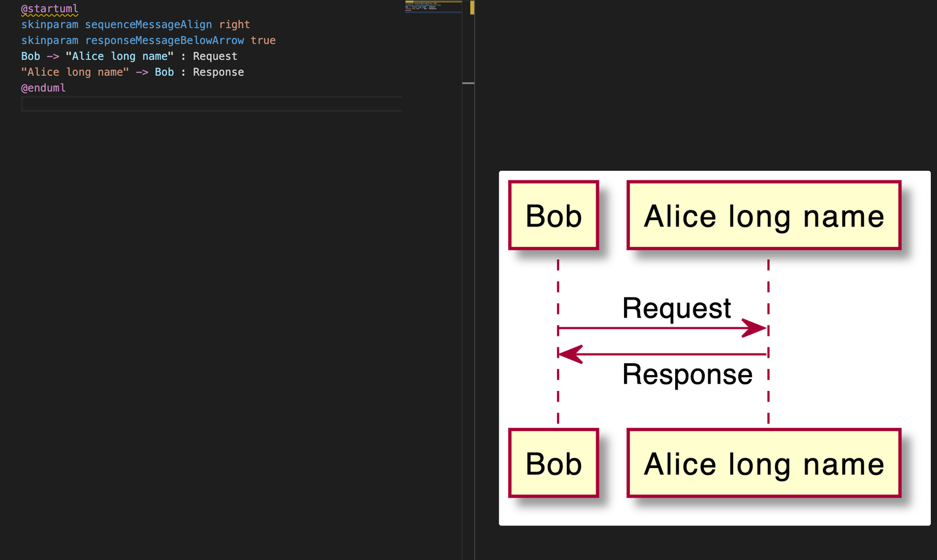Click the yellow warning marker in the scrollbar
The width and height of the screenshot is (937, 560).
pyautogui.click(x=472, y=7)
